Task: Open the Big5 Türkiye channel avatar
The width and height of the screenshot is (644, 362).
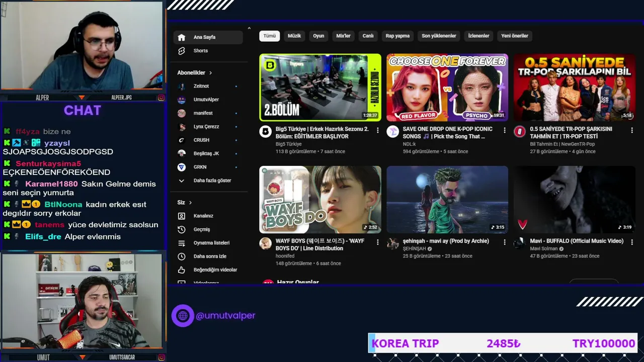Action: click(265, 132)
